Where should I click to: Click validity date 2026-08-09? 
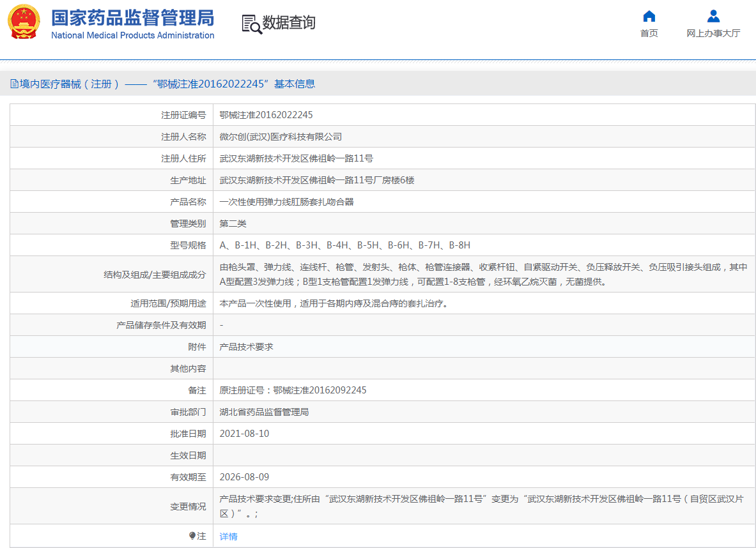click(244, 477)
